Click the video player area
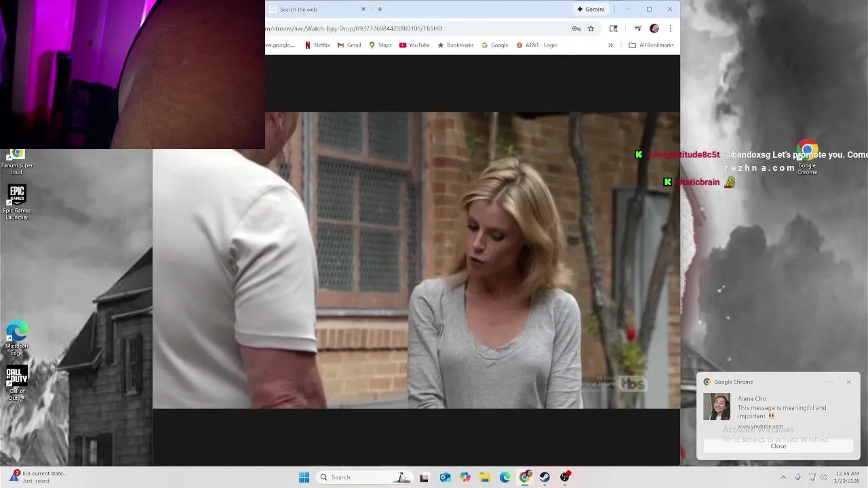 point(416,260)
